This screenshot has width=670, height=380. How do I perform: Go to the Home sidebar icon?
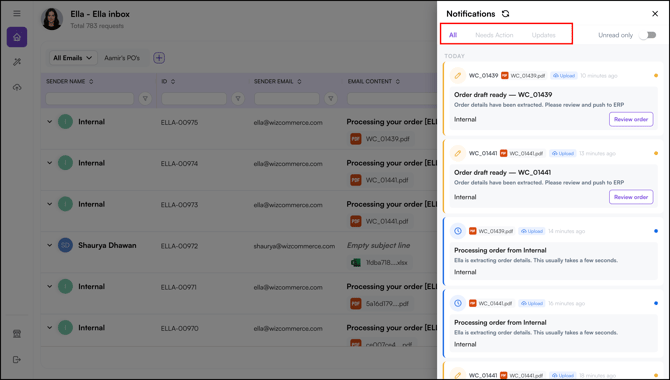click(x=17, y=37)
